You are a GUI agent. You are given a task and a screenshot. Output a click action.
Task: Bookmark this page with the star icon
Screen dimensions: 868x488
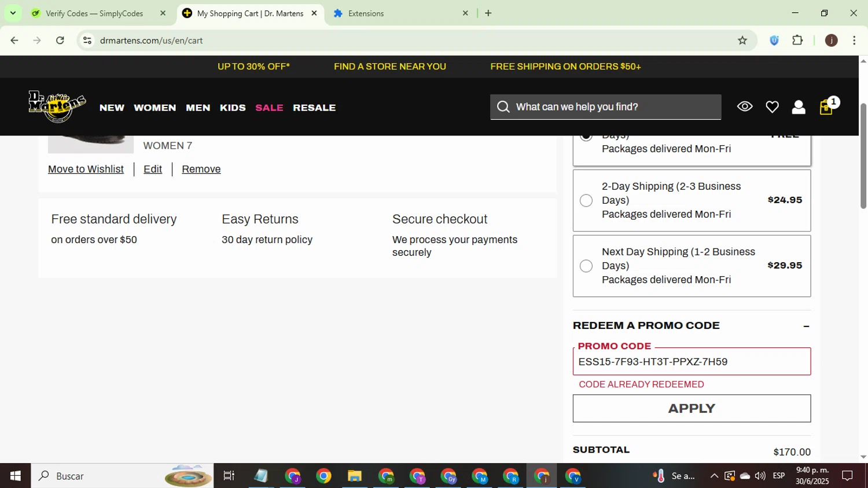[x=742, y=41]
